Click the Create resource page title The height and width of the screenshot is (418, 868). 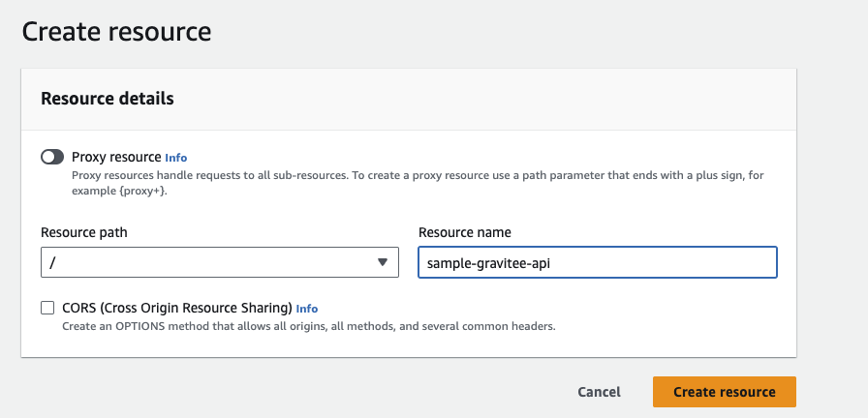pos(116,32)
